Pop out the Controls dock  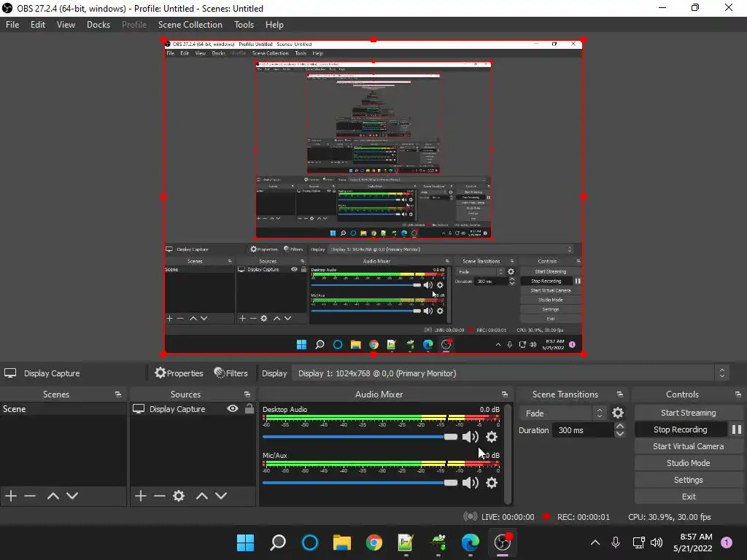(738, 394)
